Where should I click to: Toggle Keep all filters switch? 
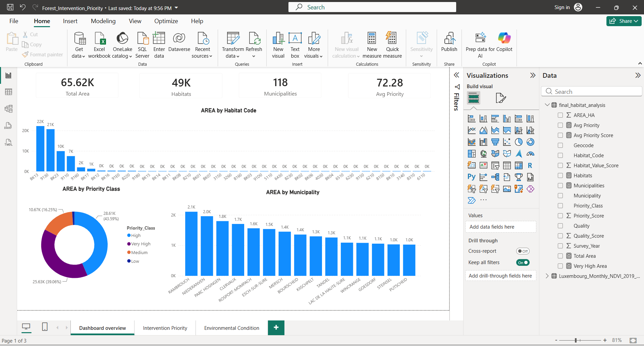pos(523,262)
